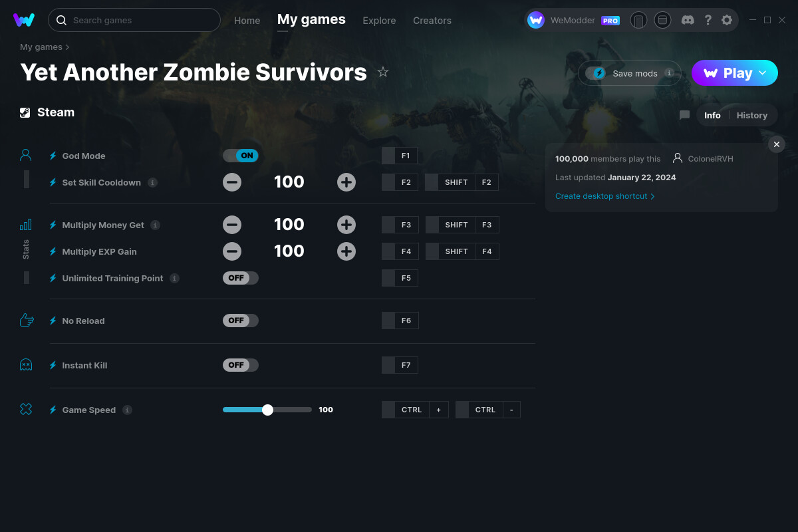Click the ghost icon next to Instant Kill row
This screenshot has width=798, height=532.
[25, 364]
